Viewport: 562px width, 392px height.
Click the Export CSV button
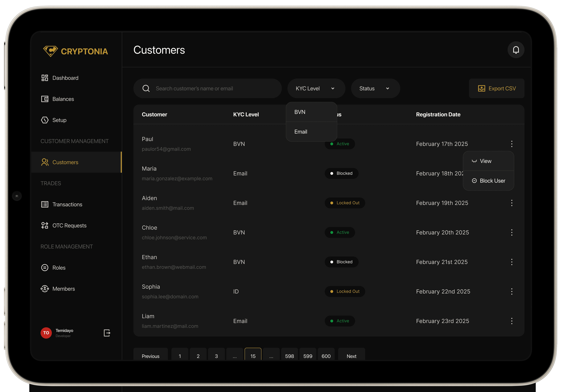coord(497,89)
